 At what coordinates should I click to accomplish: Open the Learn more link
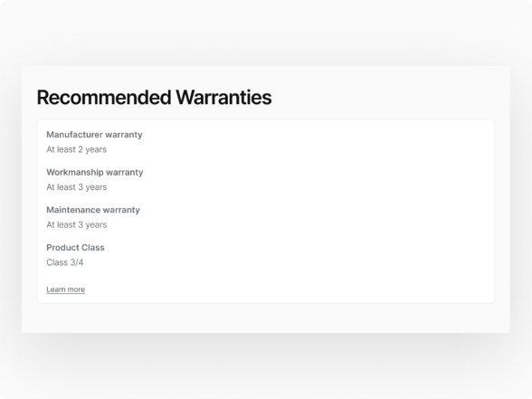point(65,290)
